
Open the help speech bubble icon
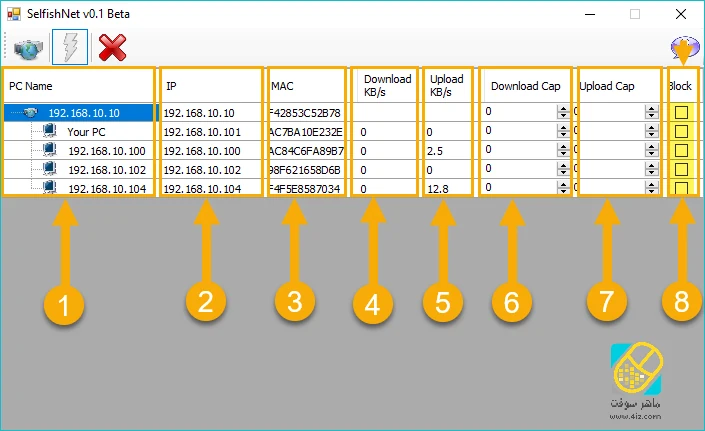pyautogui.click(x=685, y=47)
